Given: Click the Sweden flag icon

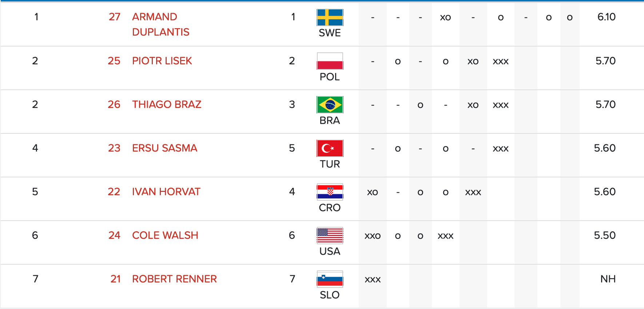Looking at the screenshot, I should 330,17.
